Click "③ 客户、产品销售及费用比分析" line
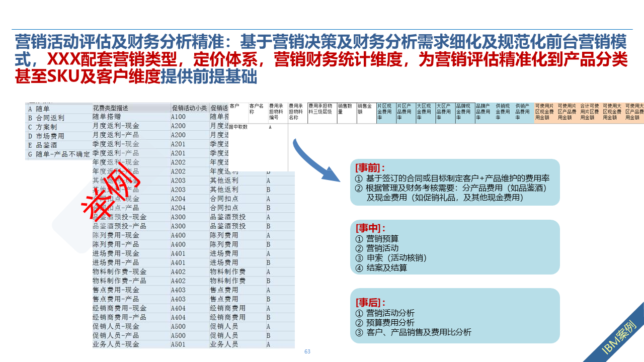This screenshot has width=644, height=362. [413, 332]
